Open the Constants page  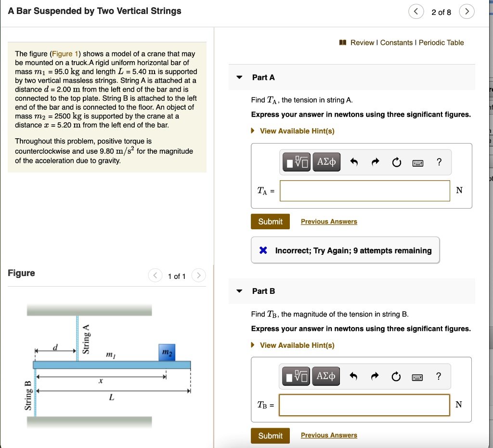pyautogui.click(x=395, y=42)
